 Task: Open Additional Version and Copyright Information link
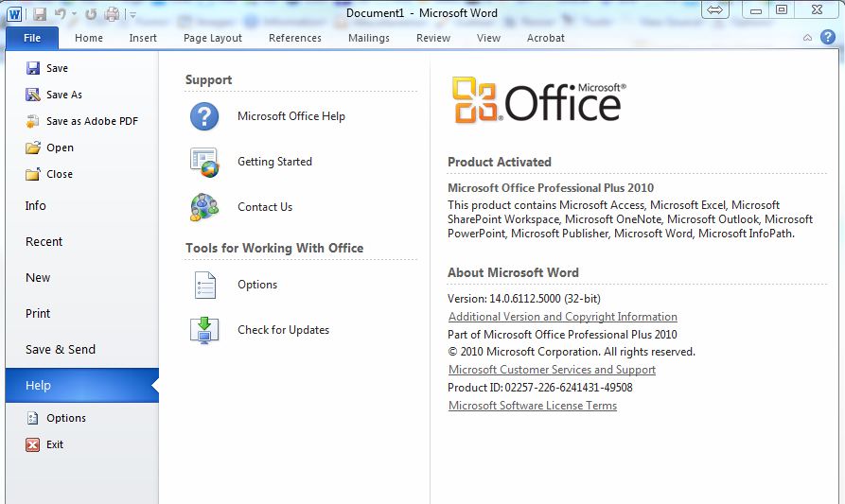tap(563, 317)
